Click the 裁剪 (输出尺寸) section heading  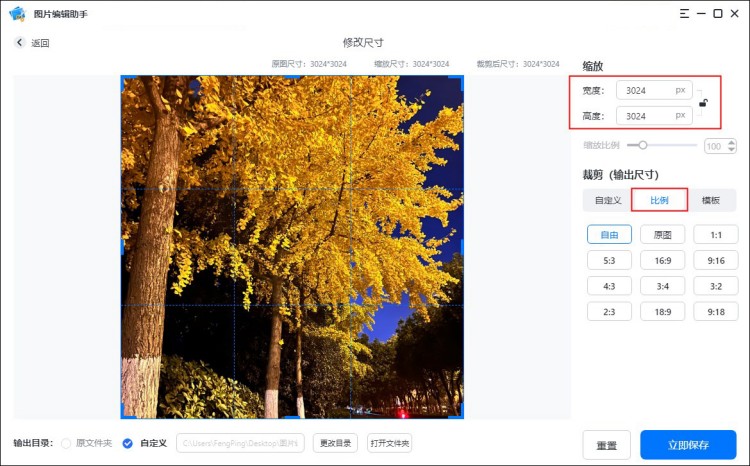(x=620, y=175)
